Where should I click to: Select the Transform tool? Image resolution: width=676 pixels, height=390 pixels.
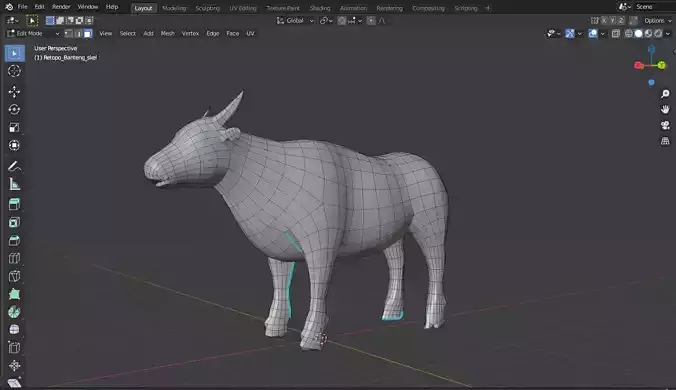(14, 145)
